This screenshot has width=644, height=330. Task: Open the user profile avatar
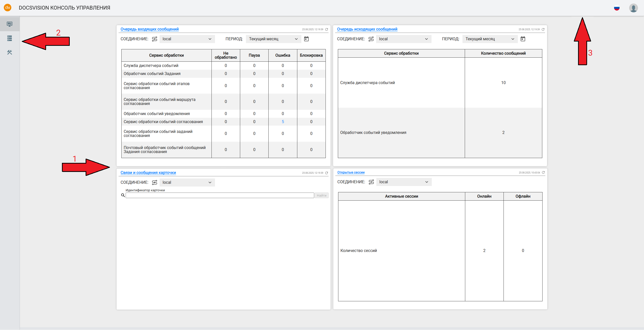point(633,8)
